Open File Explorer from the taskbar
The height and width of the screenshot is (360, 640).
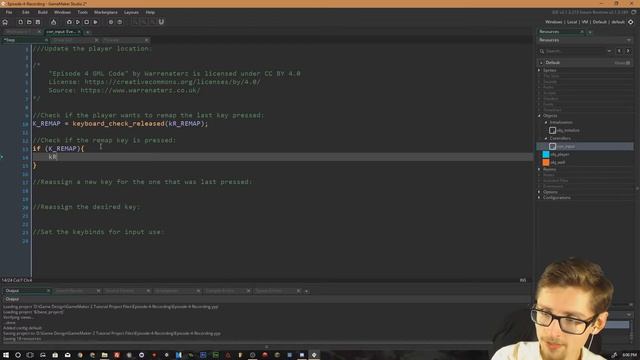(x=104, y=355)
